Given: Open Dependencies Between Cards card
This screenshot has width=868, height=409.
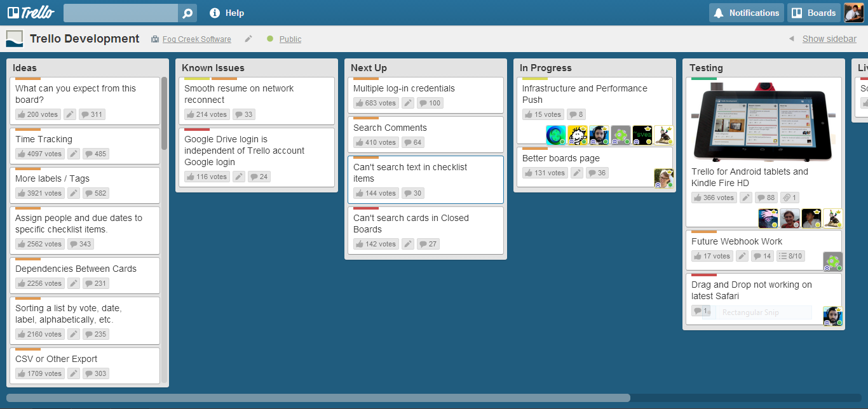Looking at the screenshot, I should (x=85, y=275).
